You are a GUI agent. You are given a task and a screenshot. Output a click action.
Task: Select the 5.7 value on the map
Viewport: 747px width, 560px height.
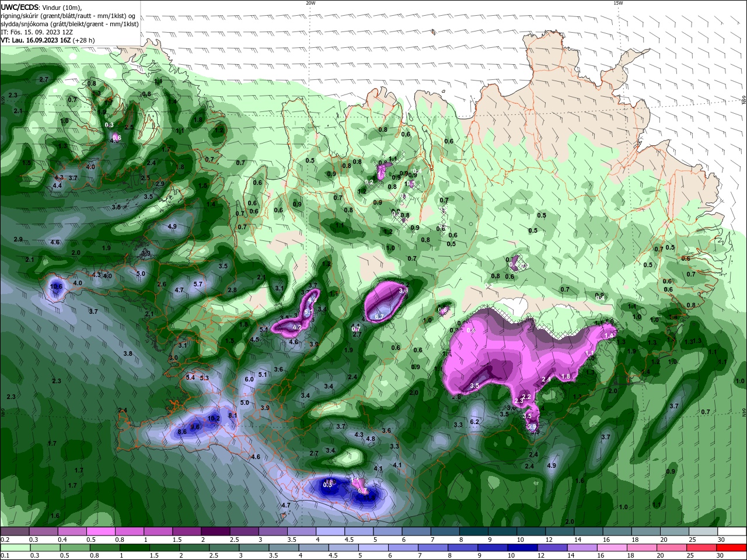[198, 284]
